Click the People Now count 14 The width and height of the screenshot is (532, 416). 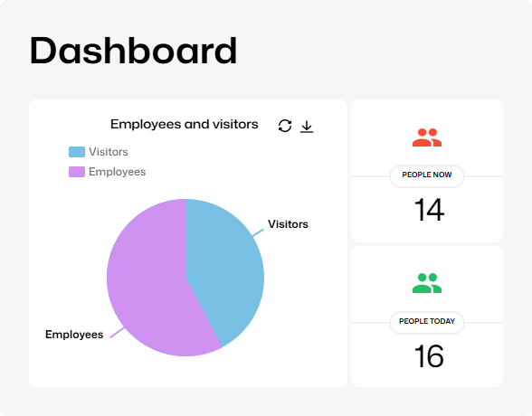429,210
